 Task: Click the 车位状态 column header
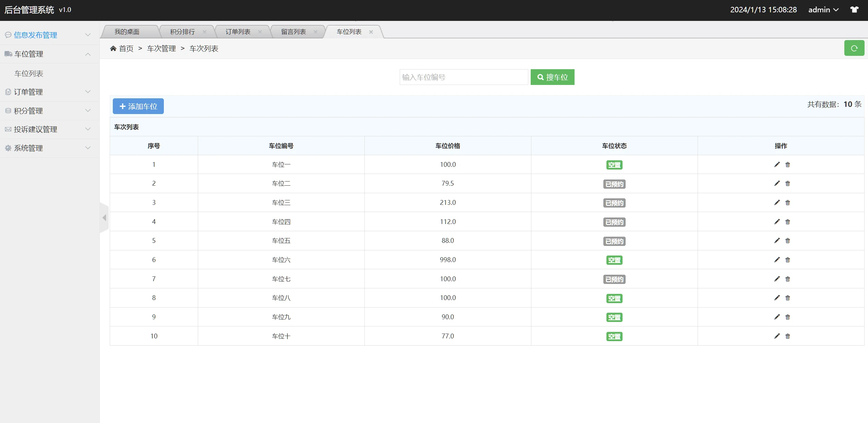coord(614,146)
